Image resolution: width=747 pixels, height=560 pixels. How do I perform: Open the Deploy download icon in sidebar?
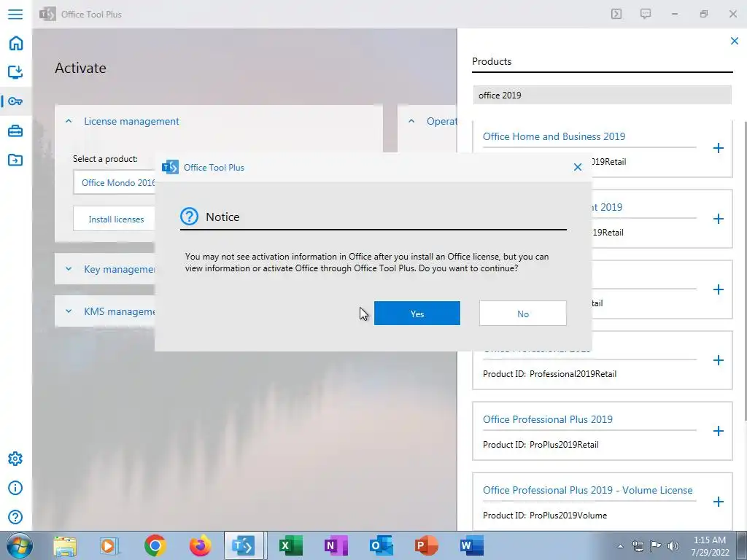tap(15, 72)
